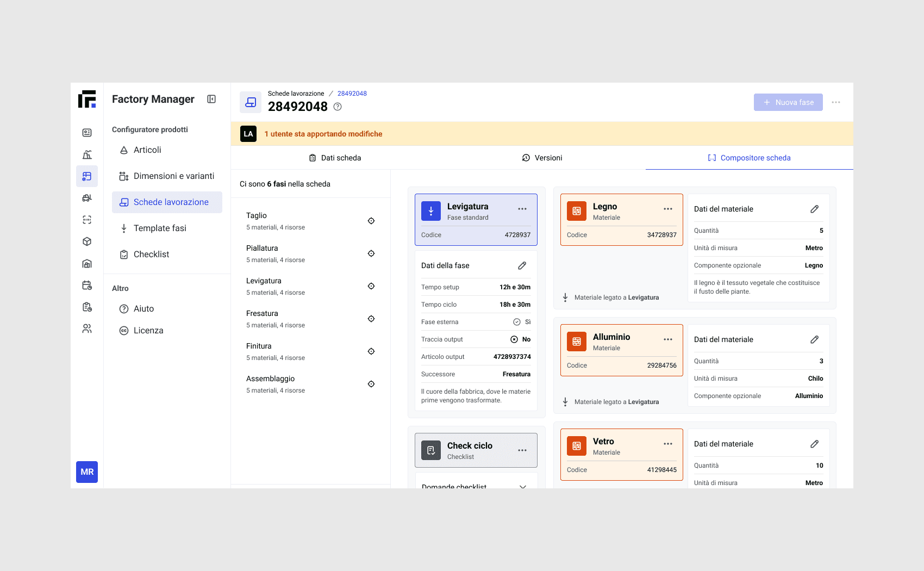The height and width of the screenshot is (571, 924).
Task: Click the Factory Manager logo icon
Action: click(x=87, y=99)
